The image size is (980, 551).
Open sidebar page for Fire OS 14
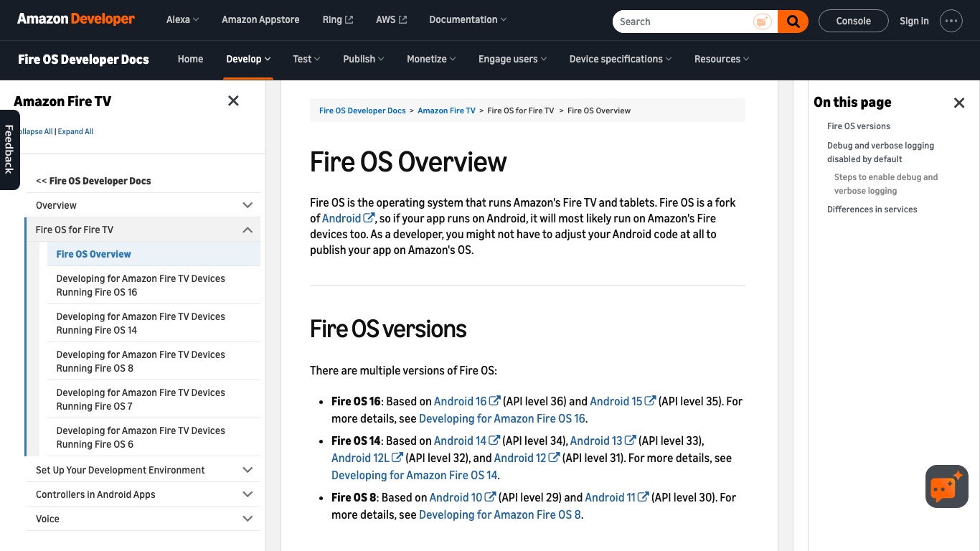click(x=154, y=324)
